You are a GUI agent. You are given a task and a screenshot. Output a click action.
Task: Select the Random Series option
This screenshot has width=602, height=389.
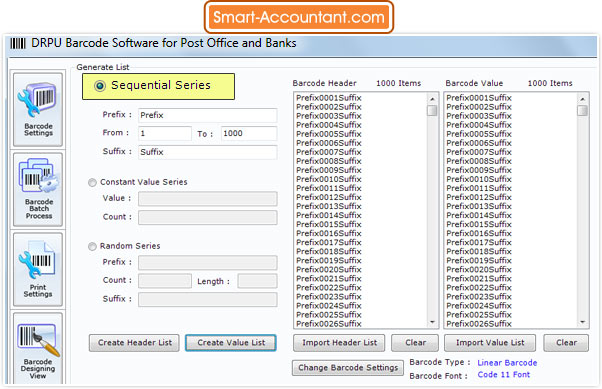tap(92, 246)
